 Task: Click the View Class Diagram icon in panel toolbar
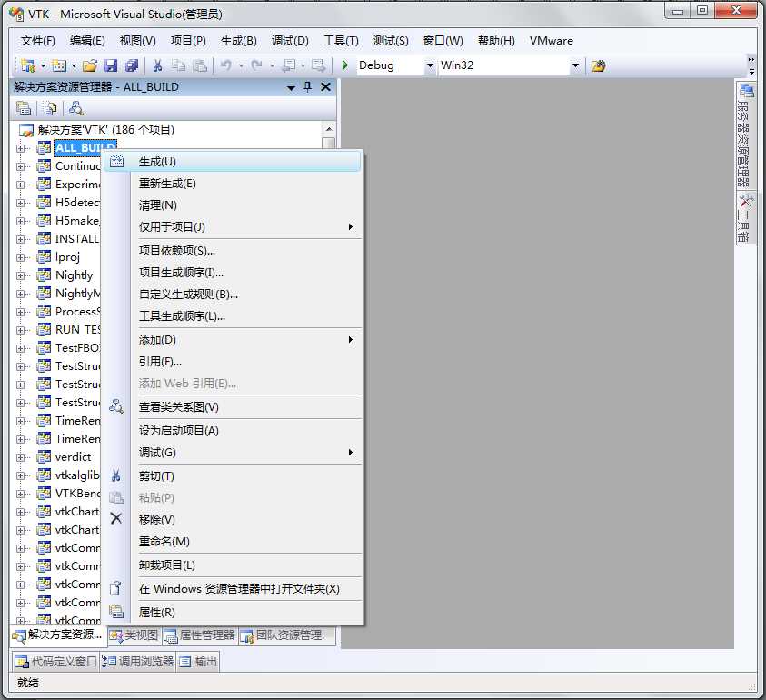click(x=75, y=108)
